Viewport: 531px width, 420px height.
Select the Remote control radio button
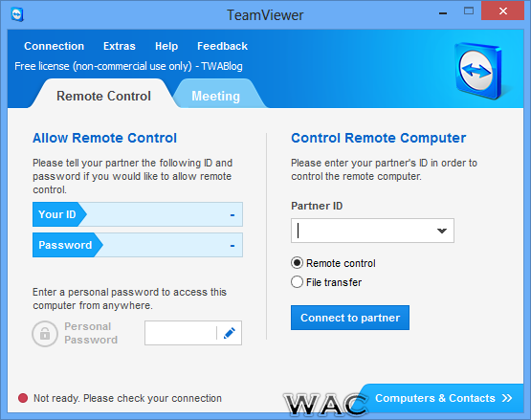[x=297, y=263]
